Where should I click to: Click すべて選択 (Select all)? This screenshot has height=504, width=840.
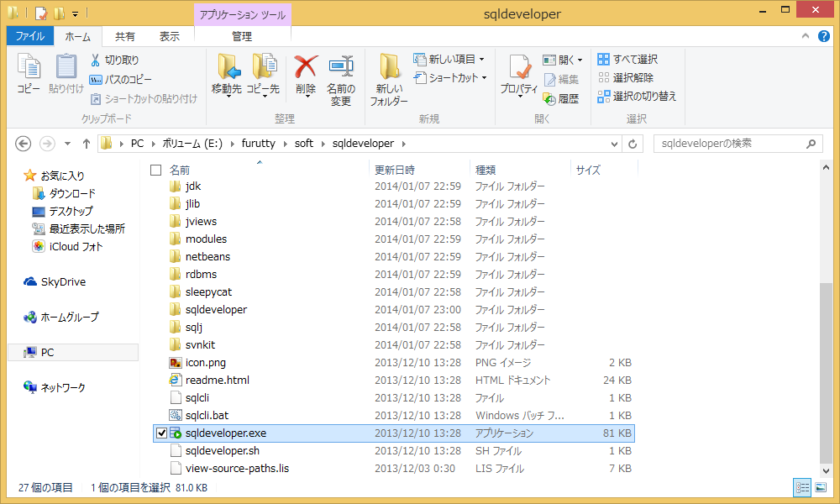tap(627, 60)
